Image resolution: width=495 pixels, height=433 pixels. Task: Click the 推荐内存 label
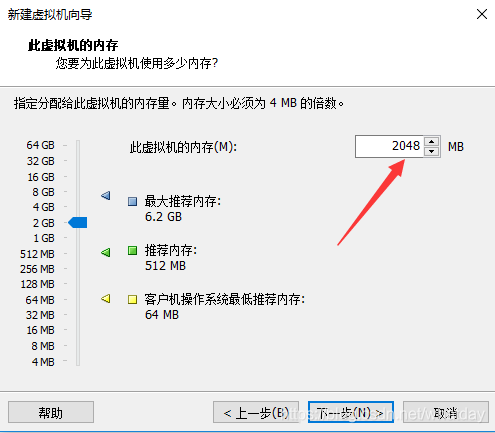(171, 250)
